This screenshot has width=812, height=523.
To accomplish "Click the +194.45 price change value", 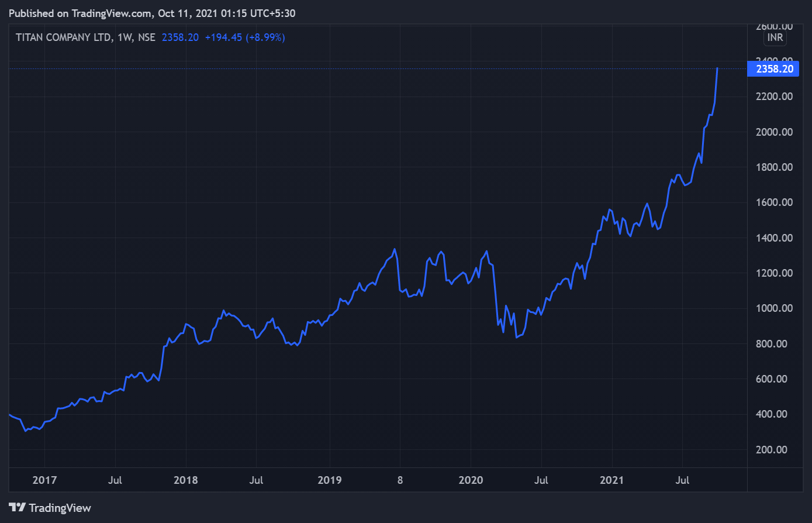I will tap(223, 37).
